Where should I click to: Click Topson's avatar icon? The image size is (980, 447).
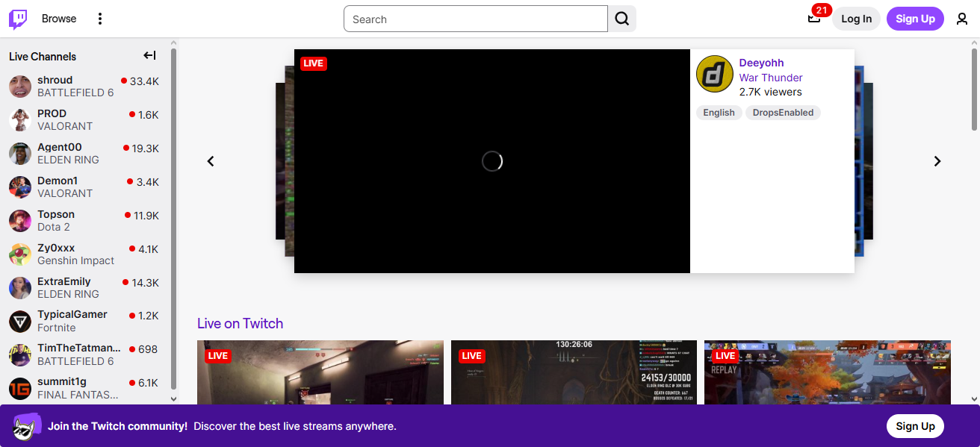point(20,221)
